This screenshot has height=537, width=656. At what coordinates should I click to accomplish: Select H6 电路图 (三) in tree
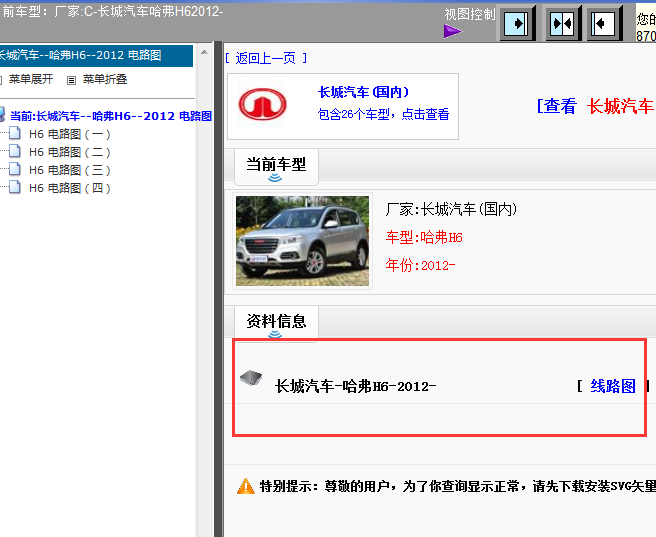(x=69, y=170)
